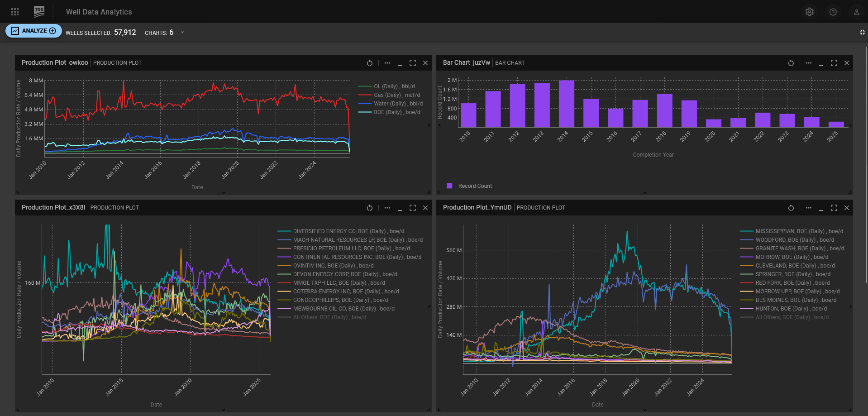868x416 pixels.
Task: Open the settings gear menu
Action: (810, 12)
